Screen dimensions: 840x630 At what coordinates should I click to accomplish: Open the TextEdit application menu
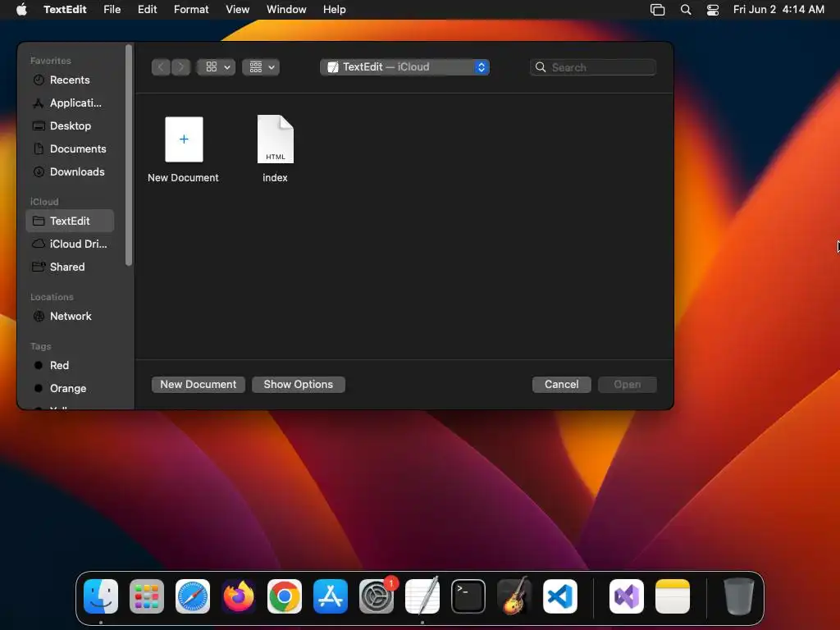click(x=65, y=9)
